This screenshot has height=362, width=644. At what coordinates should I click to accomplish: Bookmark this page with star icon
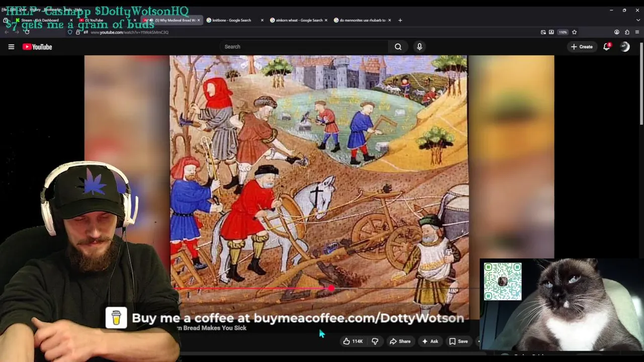[574, 32]
